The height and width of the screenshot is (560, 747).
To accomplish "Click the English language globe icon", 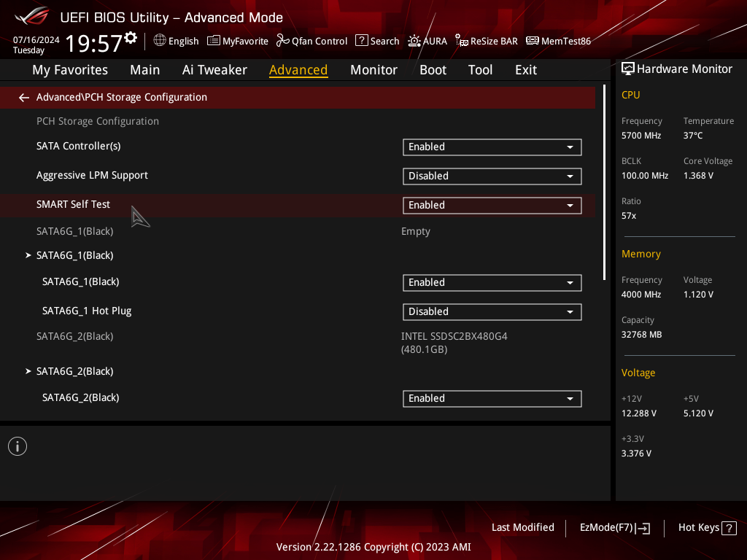I will (160, 41).
